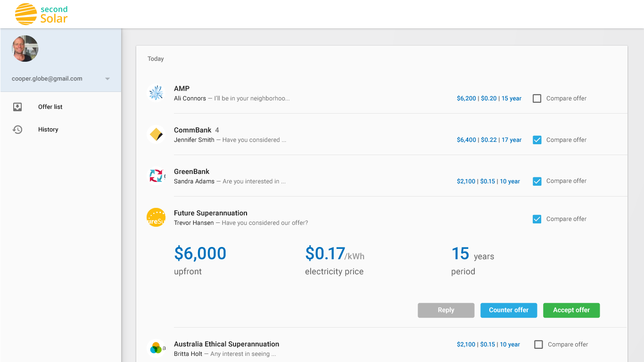
Task: Enable Compare offer for AMP
Action: [x=537, y=99]
